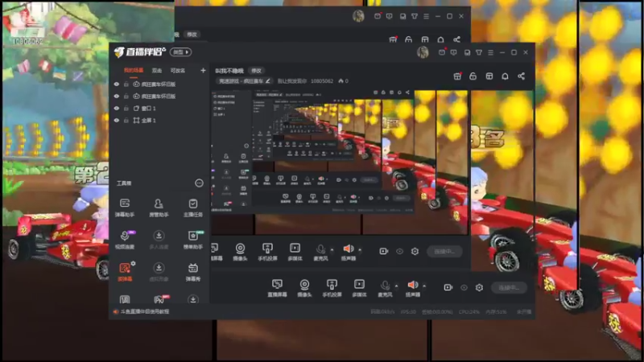
Task: Select the 窗口 1 source row
Action: tap(160, 109)
